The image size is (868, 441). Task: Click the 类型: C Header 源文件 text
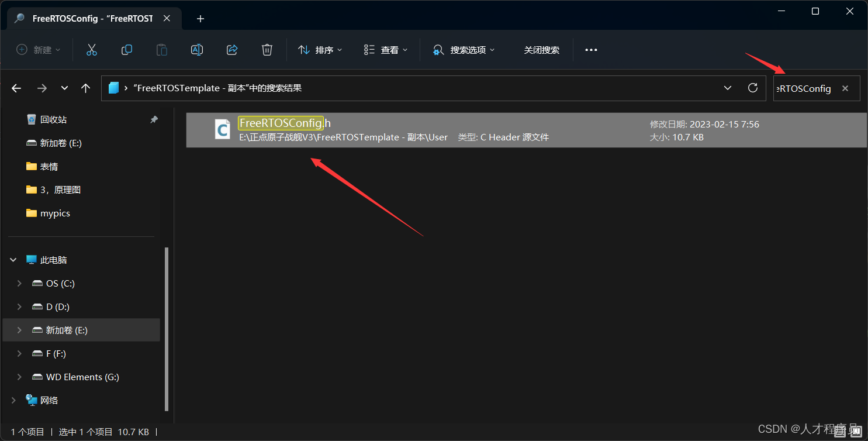[503, 137]
